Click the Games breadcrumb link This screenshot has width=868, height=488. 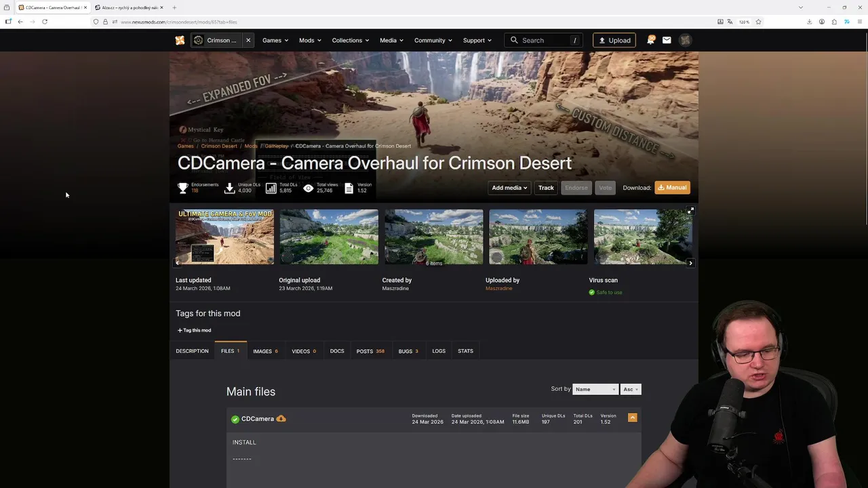[185, 146]
